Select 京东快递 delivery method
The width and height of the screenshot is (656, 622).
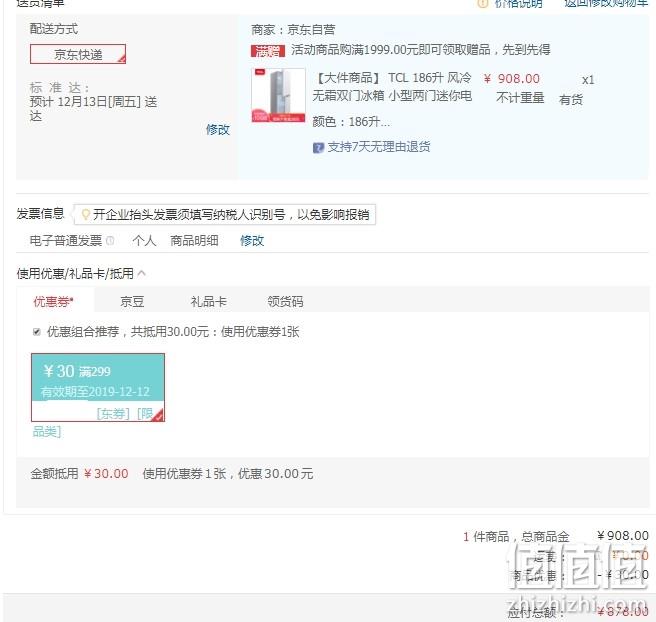[78, 54]
